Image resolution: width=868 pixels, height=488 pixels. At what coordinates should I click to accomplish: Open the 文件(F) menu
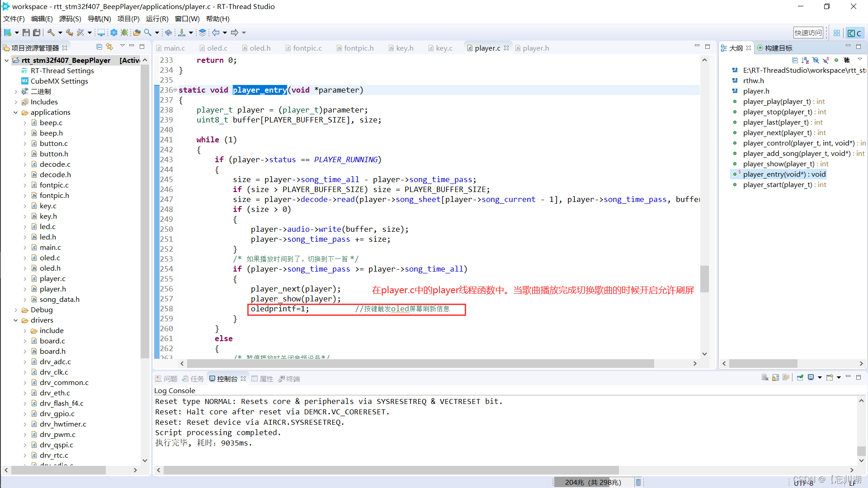coord(14,19)
